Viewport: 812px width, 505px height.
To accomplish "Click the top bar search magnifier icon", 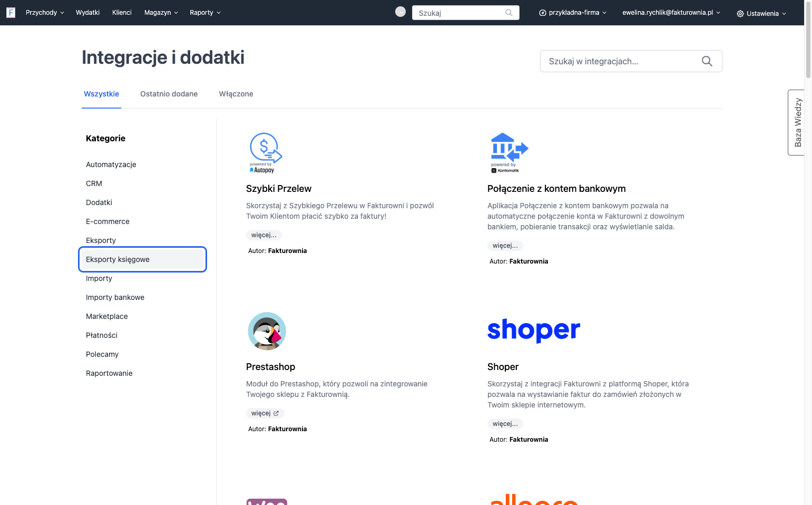I will (x=509, y=13).
